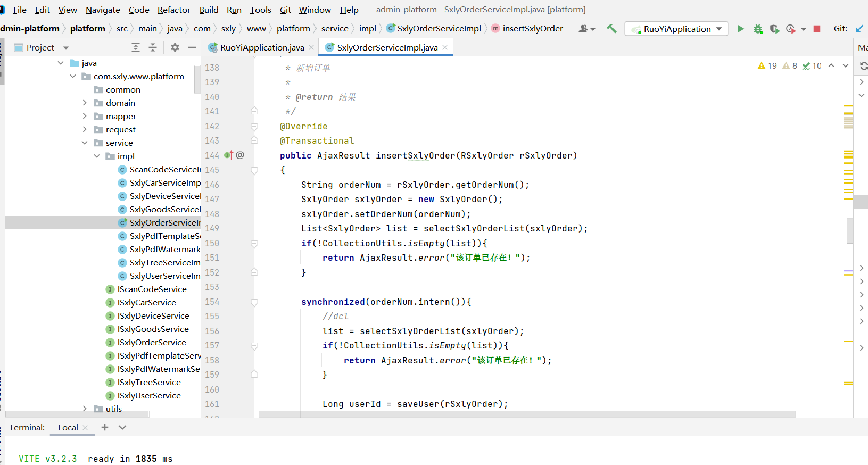Screen dimensions: 868x465
Task: Select the common package in tree
Action: click(123, 89)
